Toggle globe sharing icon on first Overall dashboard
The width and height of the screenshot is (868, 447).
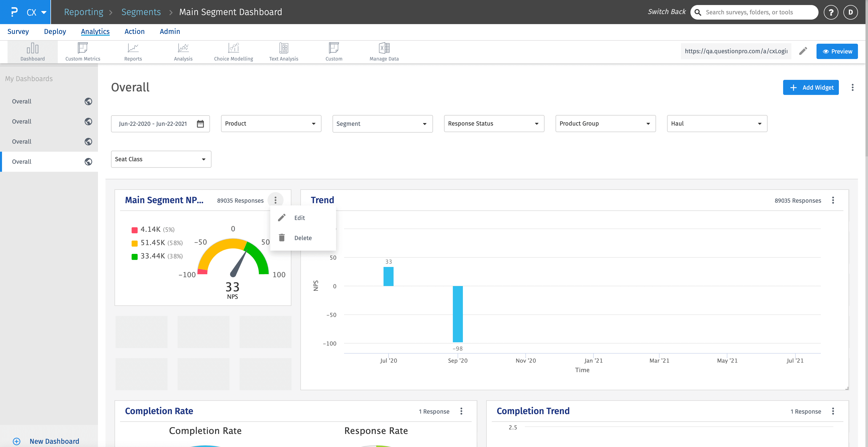pyautogui.click(x=88, y=101)
